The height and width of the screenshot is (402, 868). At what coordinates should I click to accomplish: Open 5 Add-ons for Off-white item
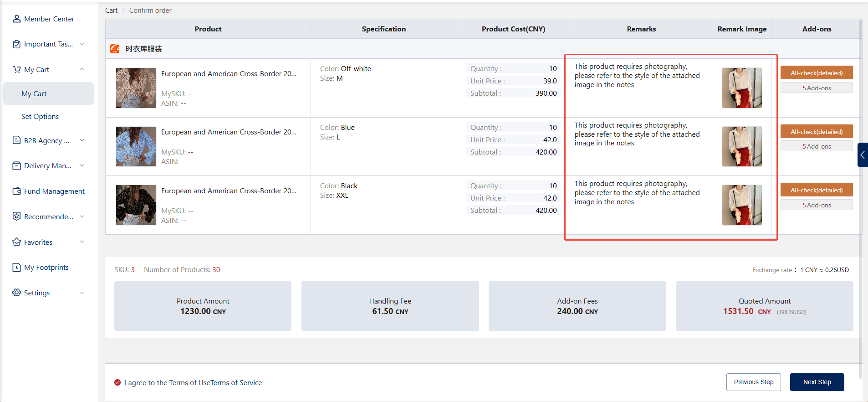coord(817,88)
